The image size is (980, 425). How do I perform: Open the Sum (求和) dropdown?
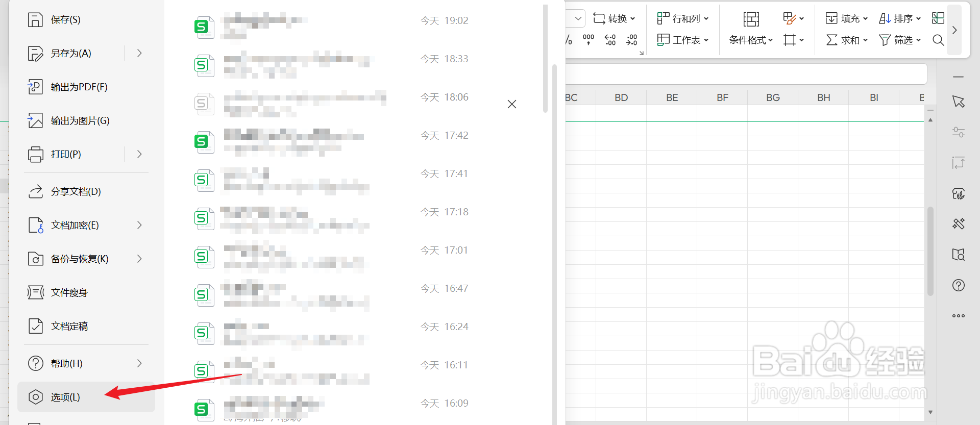point(847,40)
